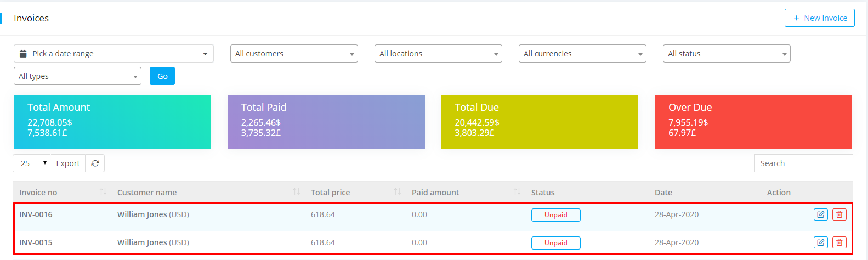Sort by Total price column arrows

point(398,191)
